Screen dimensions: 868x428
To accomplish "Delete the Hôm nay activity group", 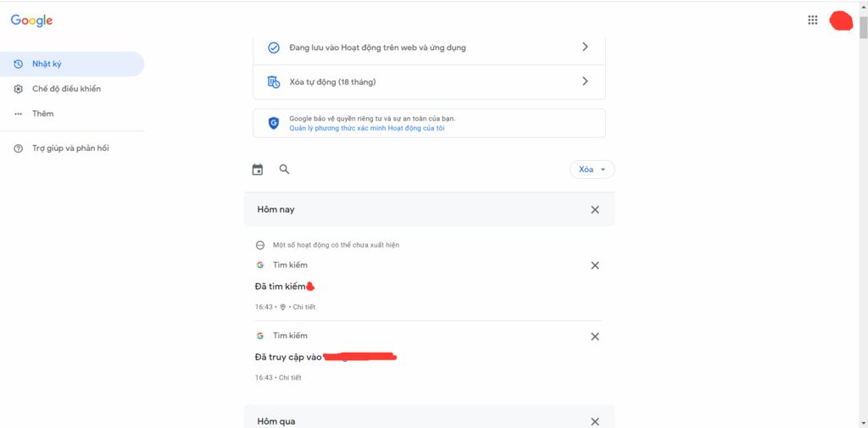I will [594, 210].
